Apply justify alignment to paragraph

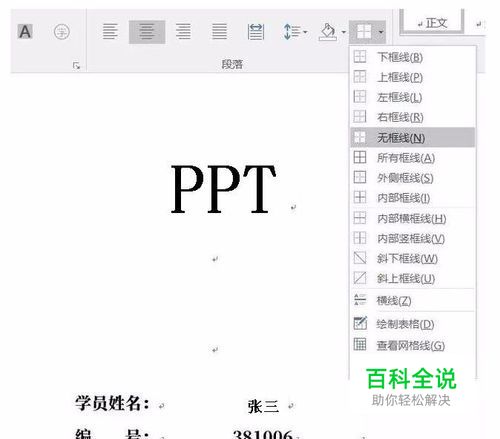pyautogui.click(x=220, y=32)
